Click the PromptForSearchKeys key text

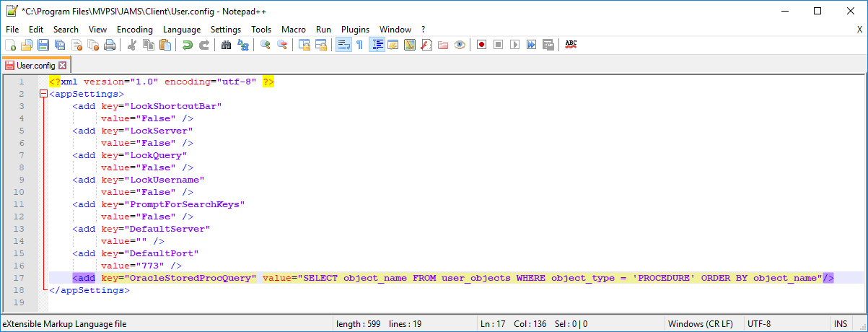click(185, 204)
